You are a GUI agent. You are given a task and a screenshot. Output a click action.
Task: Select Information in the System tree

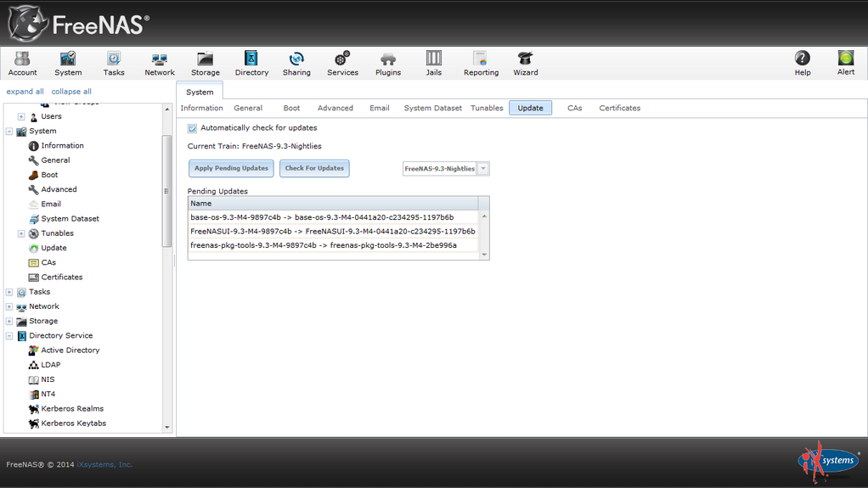pyautogui.click(x=56, y=145)
